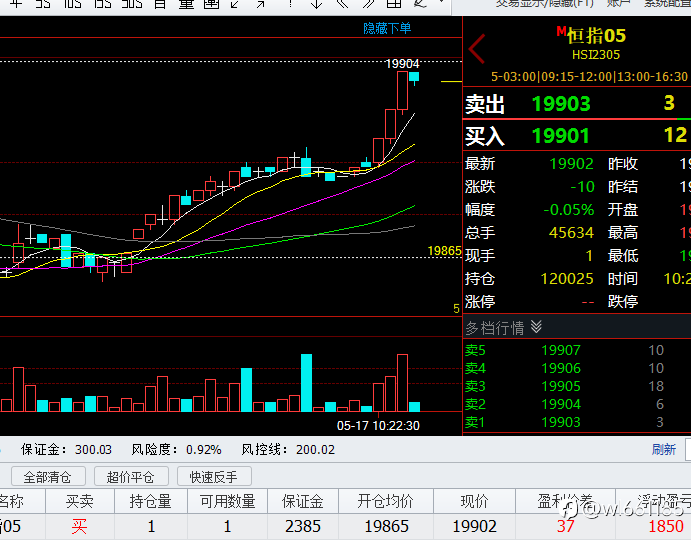The height and width of the screenshot is (543, 691).
Task: Click the 刷新 refresh link
Action: point(664,450)
